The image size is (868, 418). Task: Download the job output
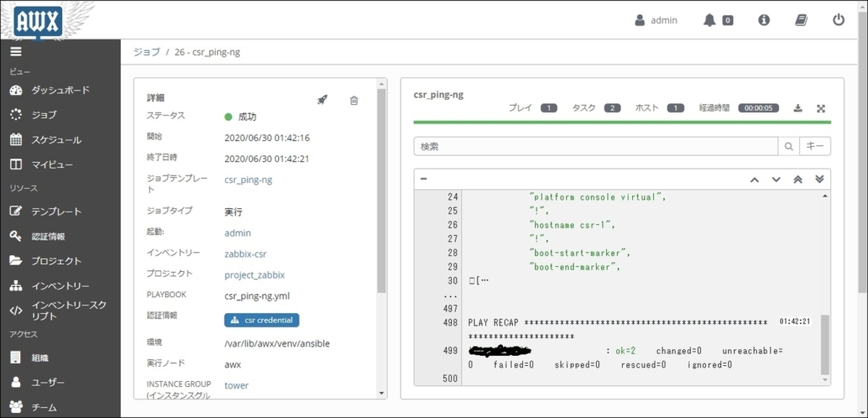point(797,108)
